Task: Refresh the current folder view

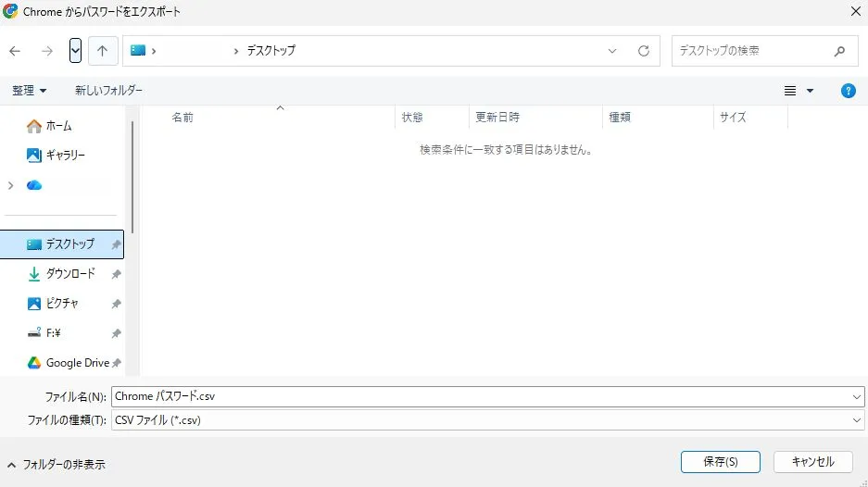Action: click(643, 51)
